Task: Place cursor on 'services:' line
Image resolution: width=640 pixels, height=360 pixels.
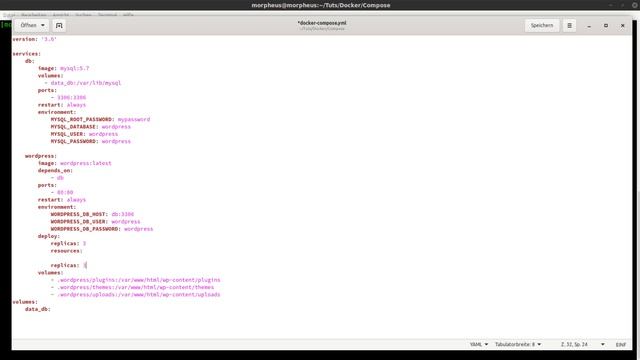Action: click(27, 54)
